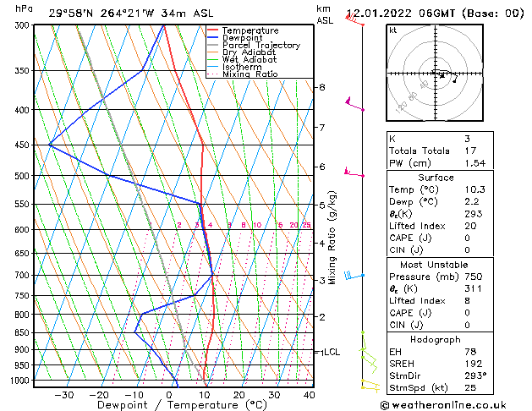Click the date header 12.01.2022 06GMT

click(400, 14)
